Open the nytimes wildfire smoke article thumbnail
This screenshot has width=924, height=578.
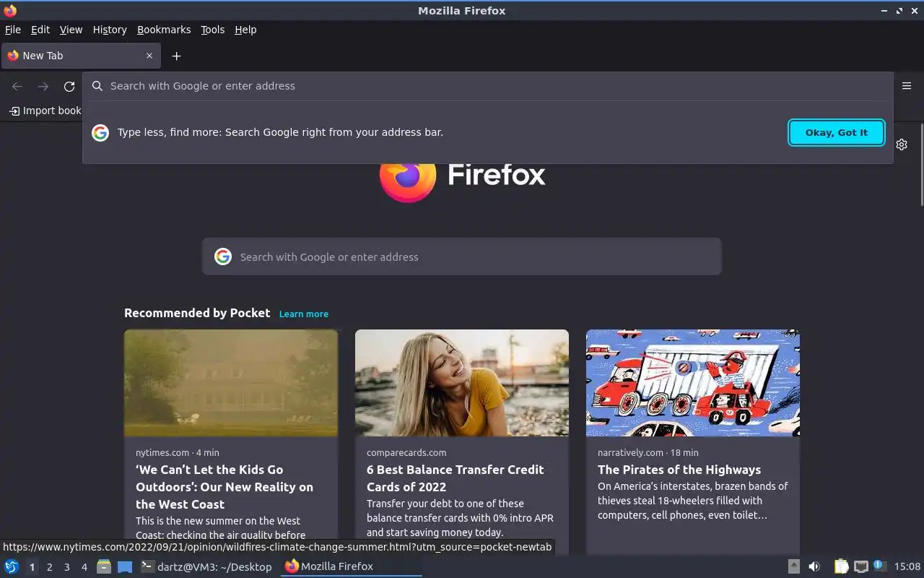coord(231,383)
